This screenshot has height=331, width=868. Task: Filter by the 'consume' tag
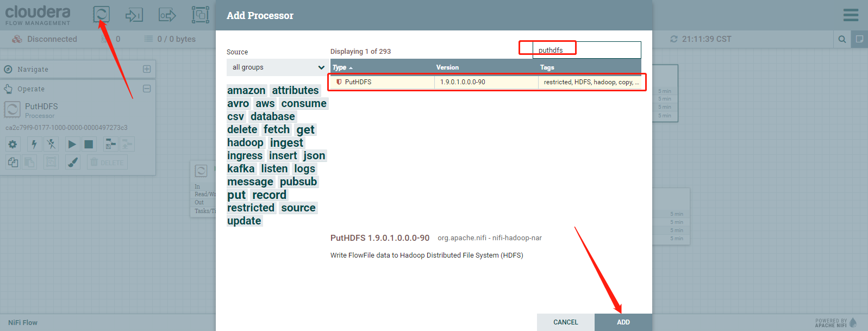[x=304, y=103]
